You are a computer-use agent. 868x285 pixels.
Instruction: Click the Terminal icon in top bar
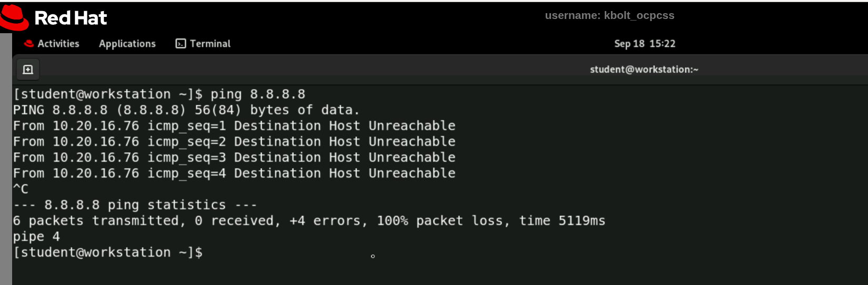(181, 44)
